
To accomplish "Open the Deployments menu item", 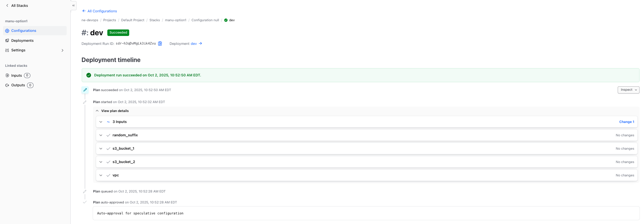I will 23,40.
